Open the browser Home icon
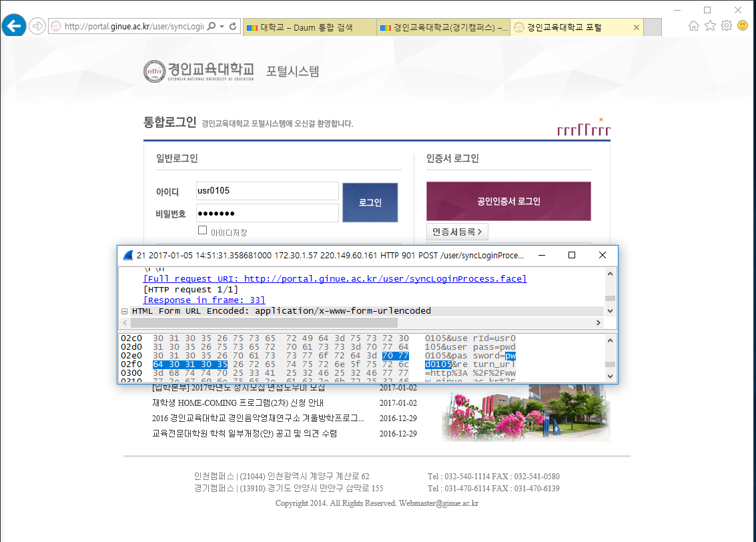Viewport: 756px width, 542px height. coord(694,26)
